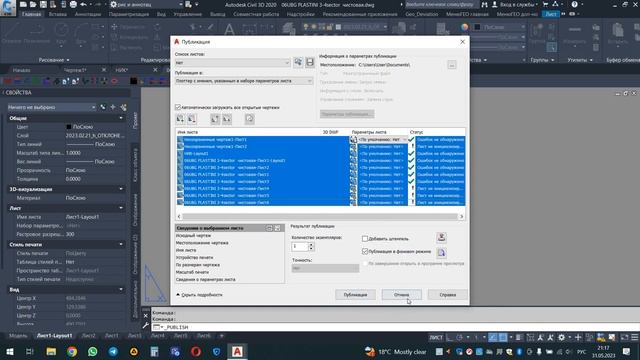640x360 pixels.
Task: Click the save sheet list icon
Action: 310,62
